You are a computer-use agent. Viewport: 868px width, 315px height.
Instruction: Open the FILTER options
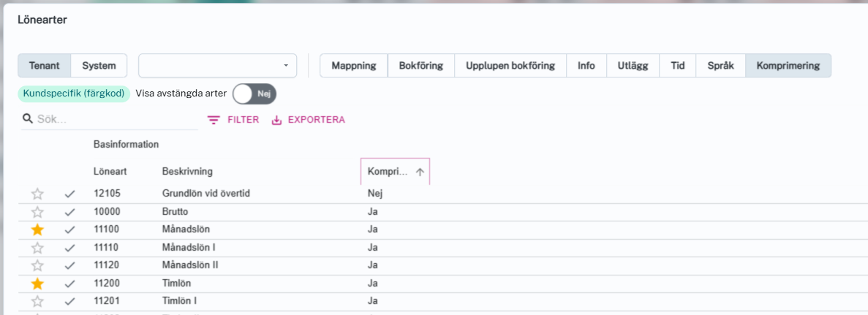(x=233, y=120)
